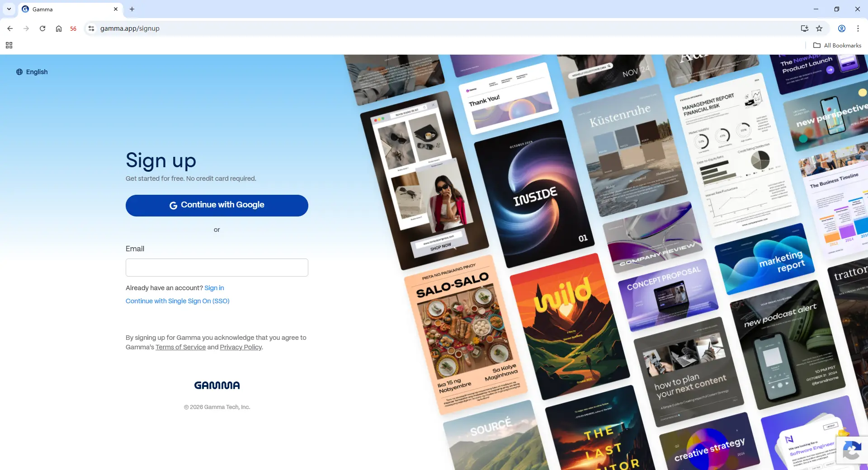The image size is (868, 470).
Task: Open the SALO-SALO food template thumbnail
Action: pyautogui.click(x=466, y=334)
